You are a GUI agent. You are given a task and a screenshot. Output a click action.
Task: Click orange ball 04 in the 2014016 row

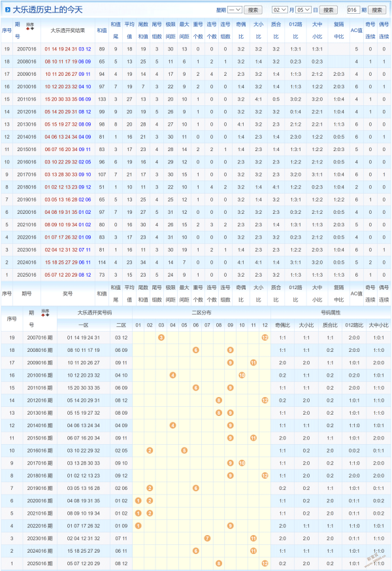coord(172,425)
